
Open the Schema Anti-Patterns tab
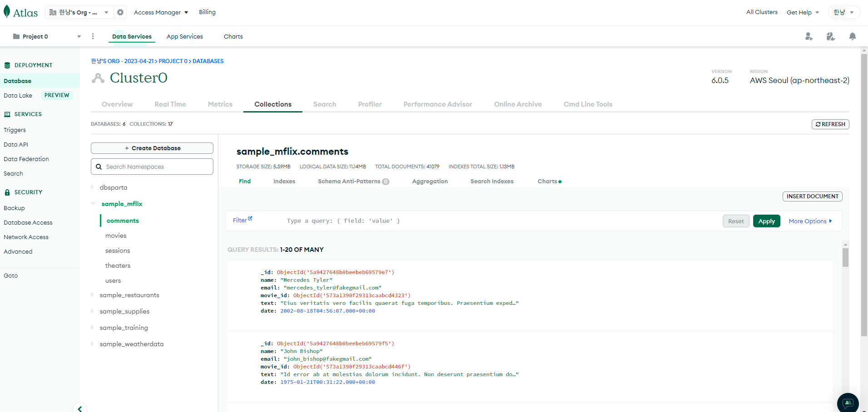tap(354, 181)
